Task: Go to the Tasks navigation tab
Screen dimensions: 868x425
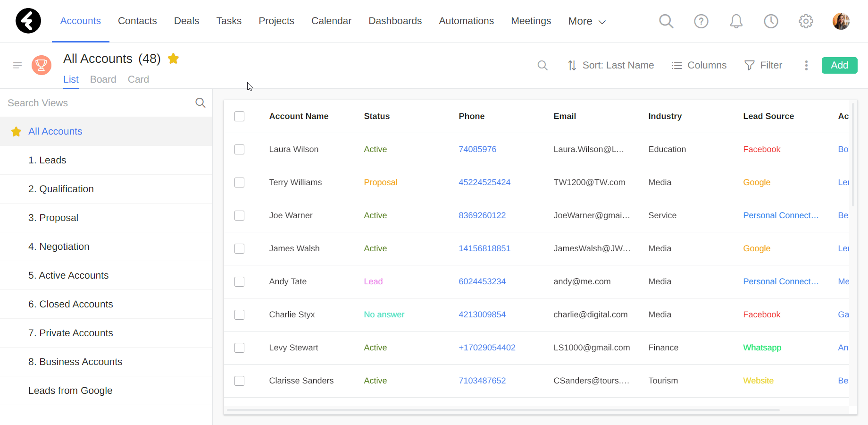Action: coord(229,21)
